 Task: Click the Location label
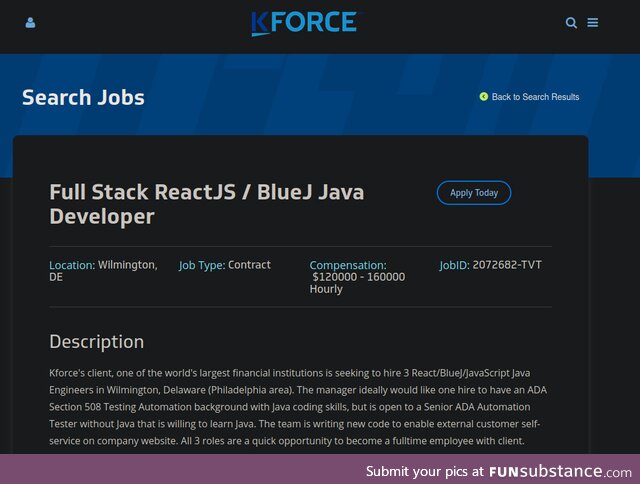tap(72, 265)
